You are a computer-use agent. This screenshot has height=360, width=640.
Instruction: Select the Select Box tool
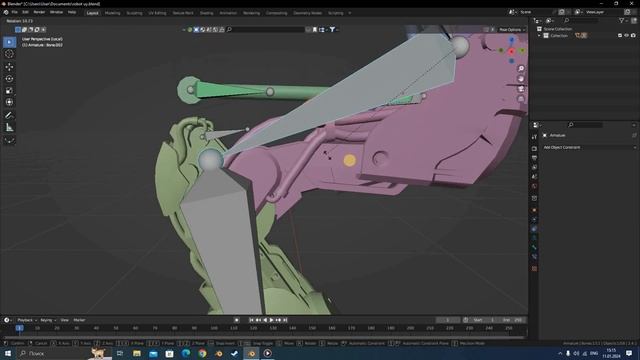click(x=9, y=42)
